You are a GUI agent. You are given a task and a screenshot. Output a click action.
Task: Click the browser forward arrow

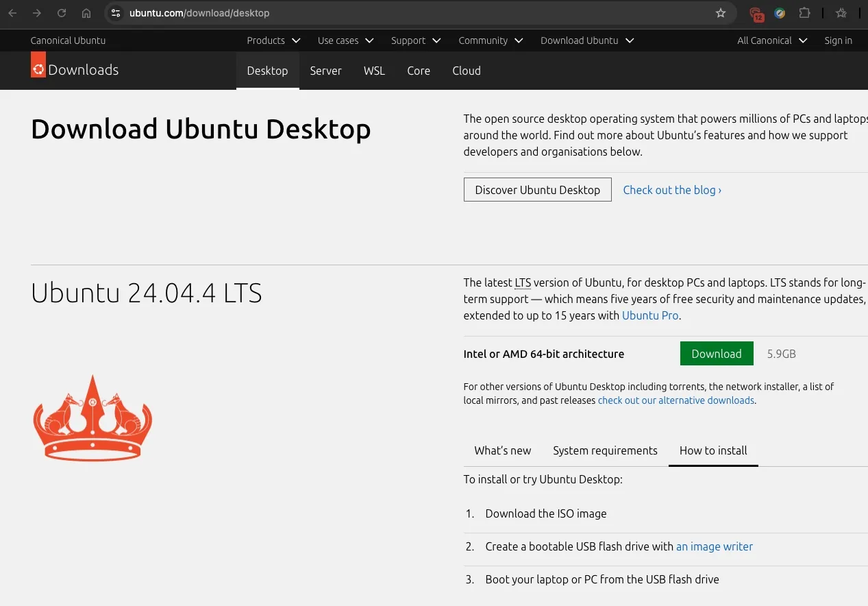coord(37,13)
